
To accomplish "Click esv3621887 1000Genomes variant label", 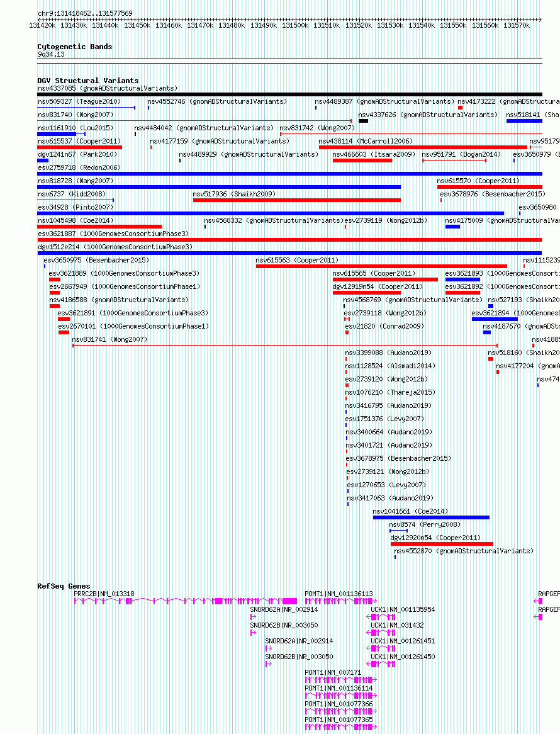I will click(113, 234).
